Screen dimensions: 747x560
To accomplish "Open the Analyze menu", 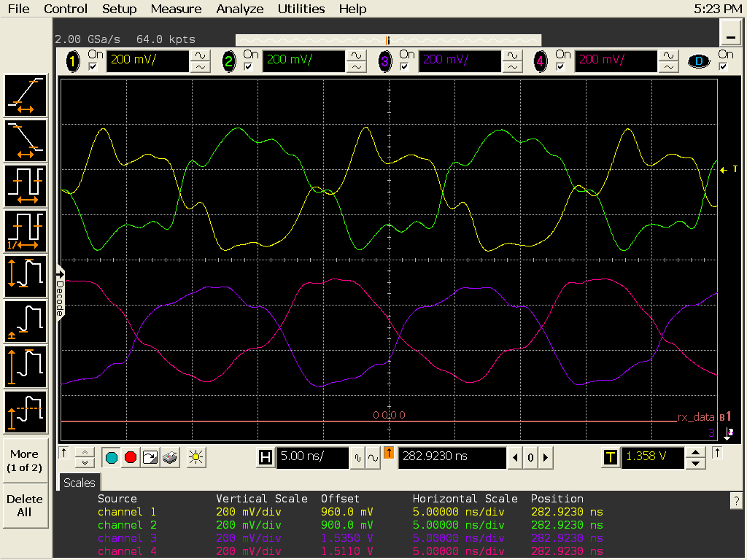I will pos(239,9).
